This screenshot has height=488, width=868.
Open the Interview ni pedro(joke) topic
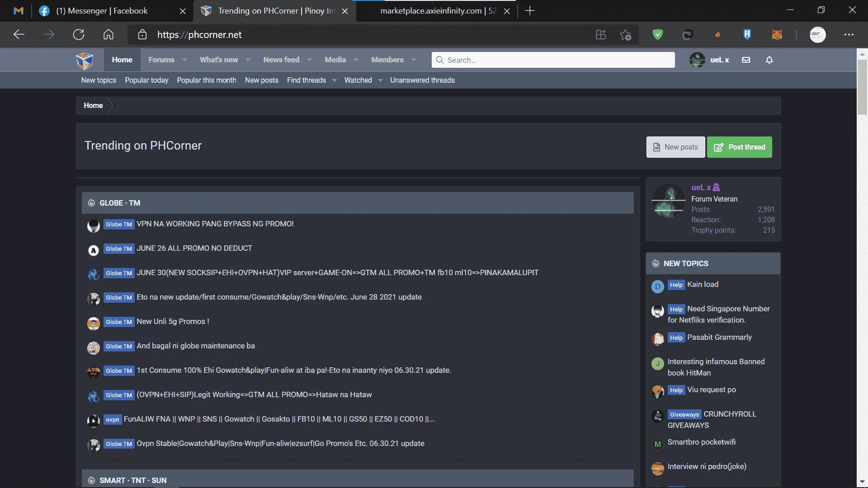click(x=707, y=467)
